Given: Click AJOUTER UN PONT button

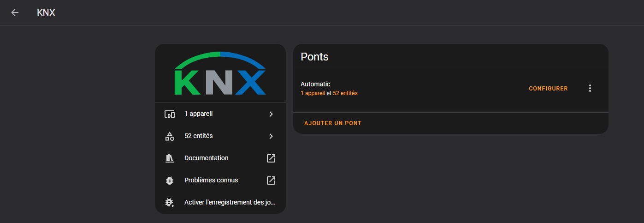Looking at the screenshot, I should click(x=333, y=123).
